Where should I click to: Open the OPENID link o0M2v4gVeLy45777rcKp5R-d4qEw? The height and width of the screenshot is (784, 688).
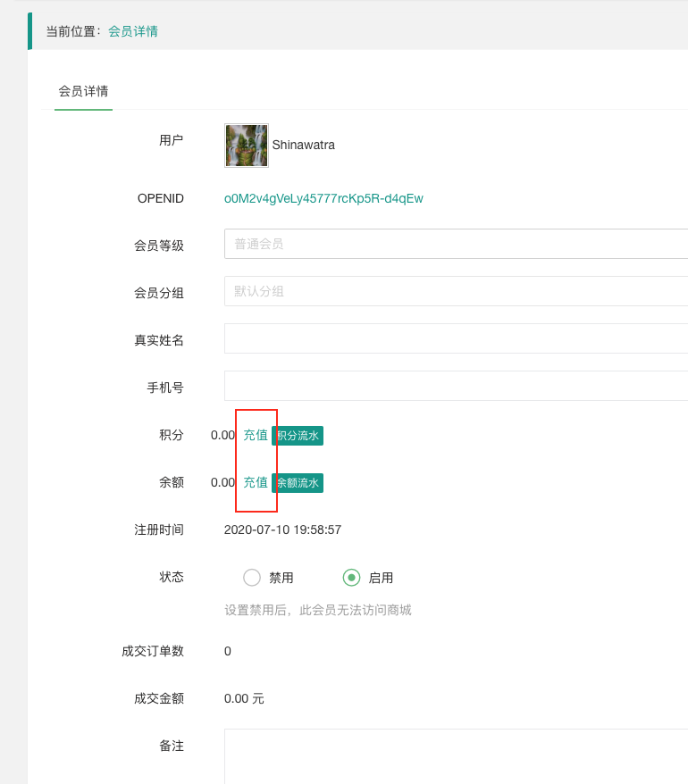click(323, 198)
